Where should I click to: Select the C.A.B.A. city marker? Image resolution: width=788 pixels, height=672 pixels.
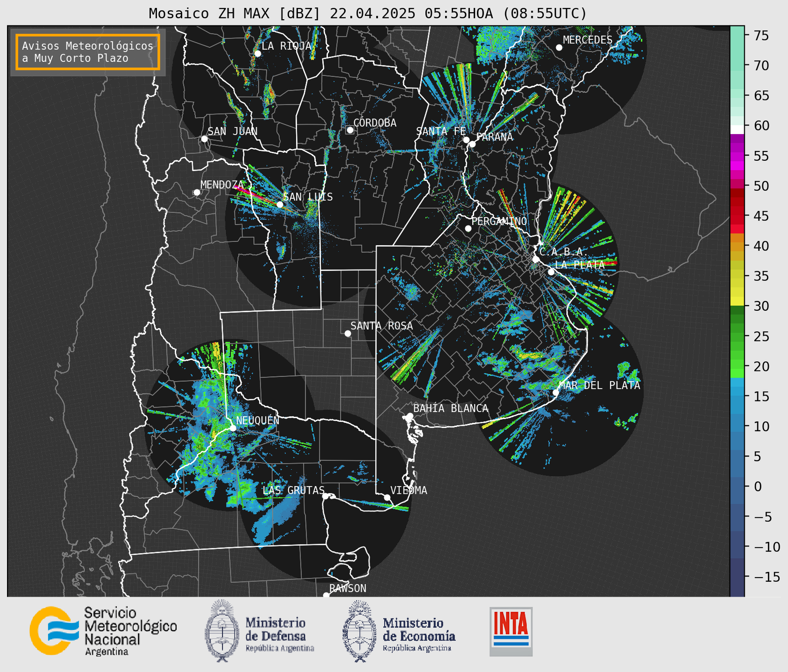[x=536, y=259]
